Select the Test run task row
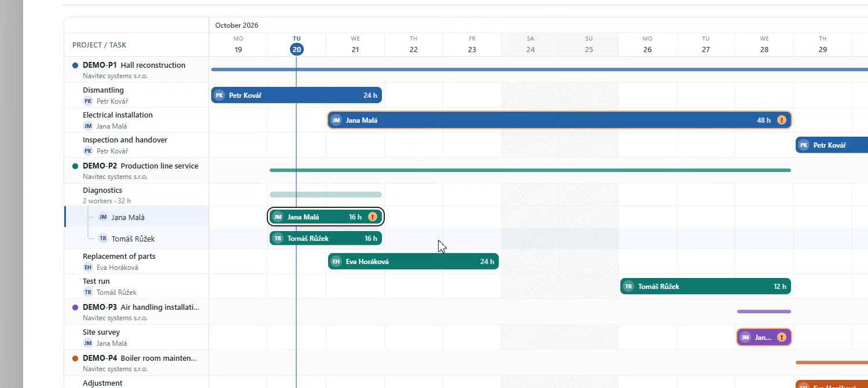Viewport: 868px width, 388px height. click(137, 287)
